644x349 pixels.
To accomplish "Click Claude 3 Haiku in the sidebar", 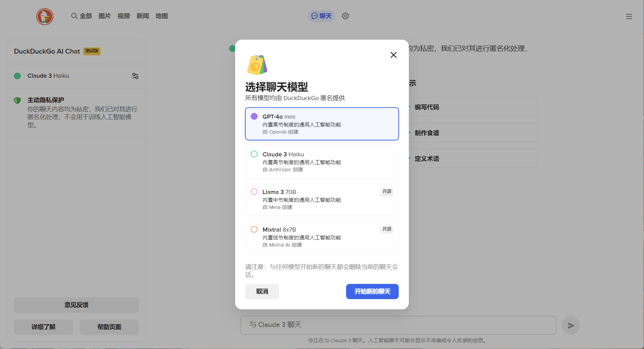I will (x=48, y=76).
